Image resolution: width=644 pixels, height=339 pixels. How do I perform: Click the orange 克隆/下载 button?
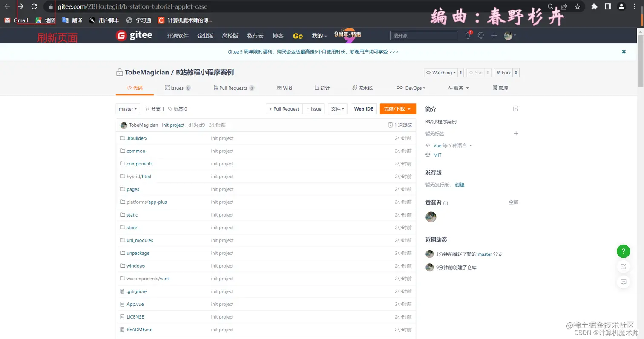[397, 109]
